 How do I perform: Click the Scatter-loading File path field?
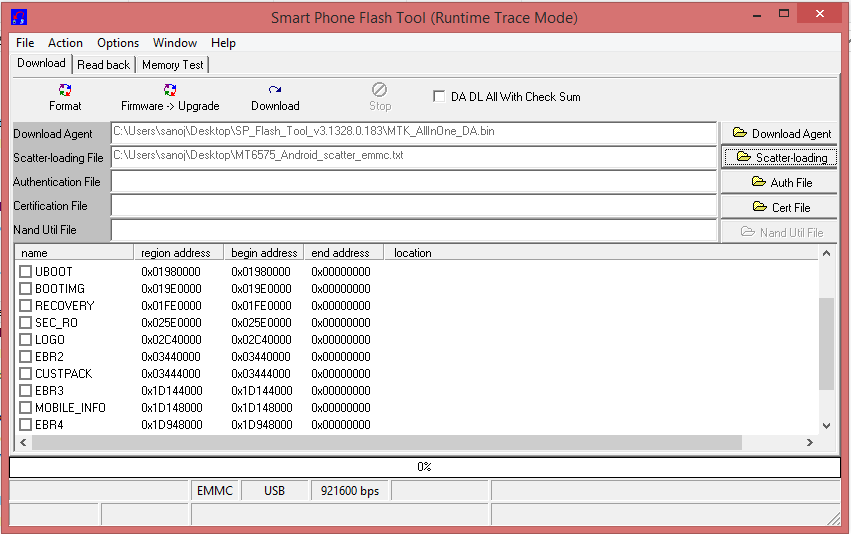[414, 157]
